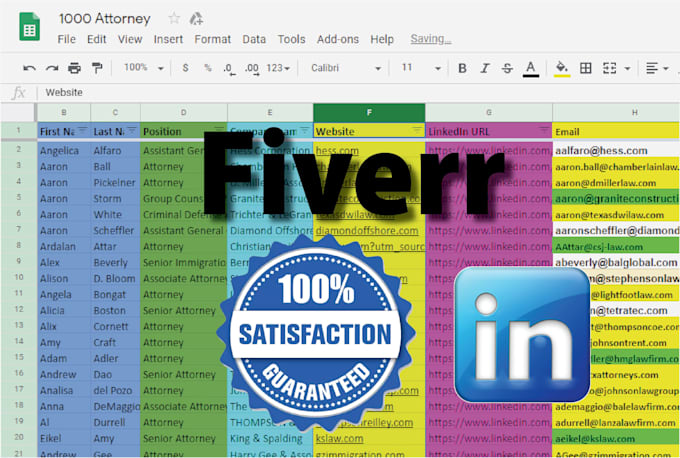Redo the last action
Screen dimensions: 680x458
(x=52, y=68)
